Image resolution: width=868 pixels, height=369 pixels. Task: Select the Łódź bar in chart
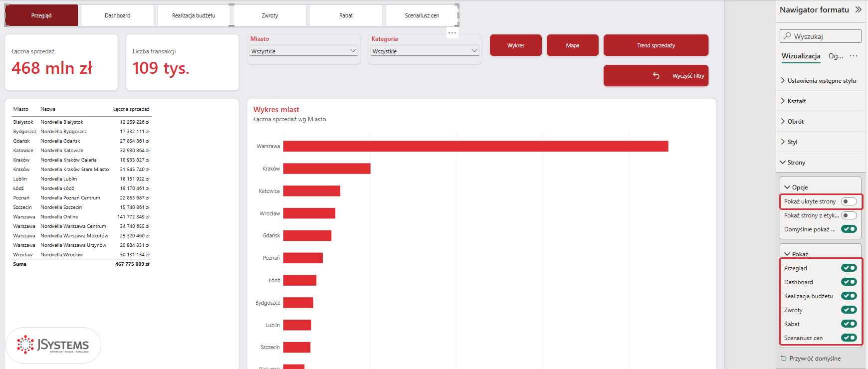coord(300,280)
